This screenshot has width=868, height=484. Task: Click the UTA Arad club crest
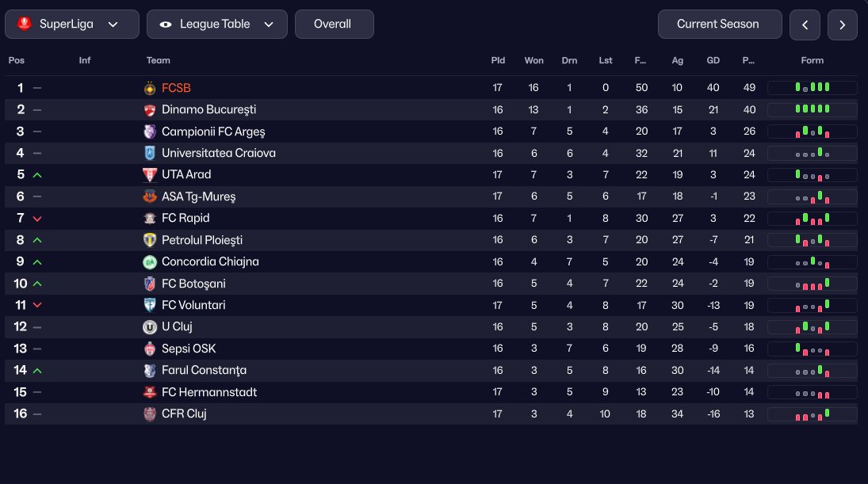(x=150, y=174)
